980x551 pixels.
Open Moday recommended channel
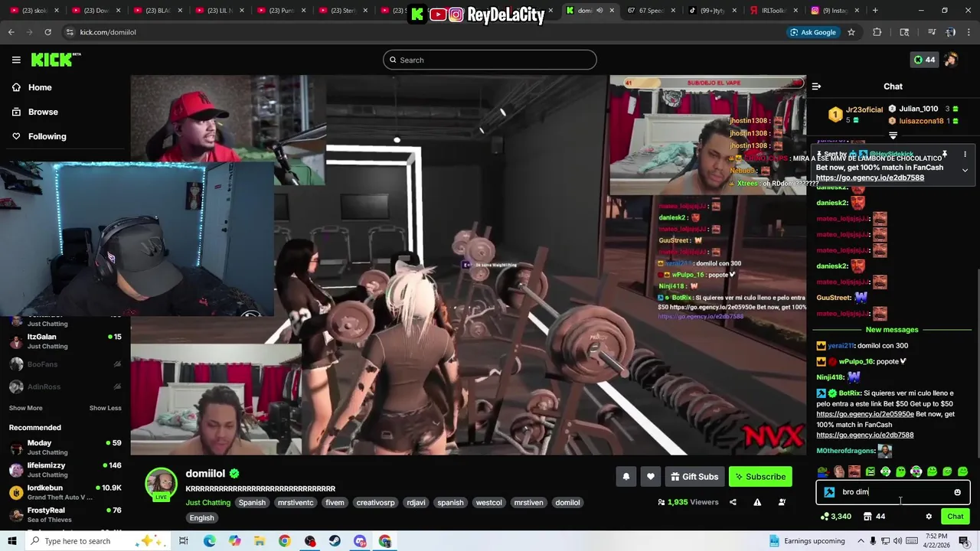coord(65,447)
